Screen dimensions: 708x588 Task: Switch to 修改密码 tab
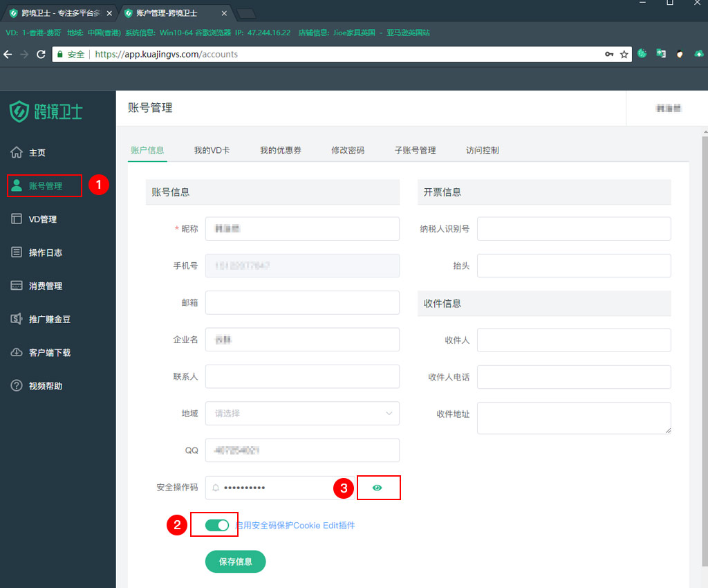coord(348,150)
